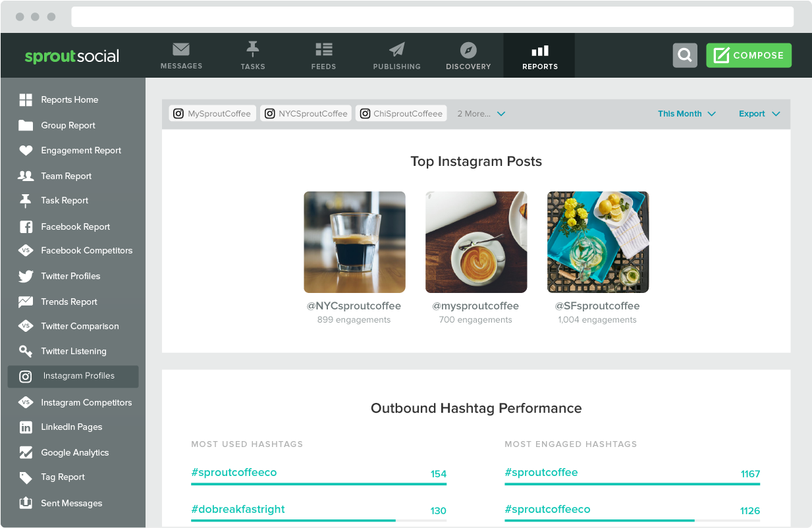Viewport: 812px width, 528px height.
Task: Go to Publishing paper plane icon
Action: (x=396, y=50)
